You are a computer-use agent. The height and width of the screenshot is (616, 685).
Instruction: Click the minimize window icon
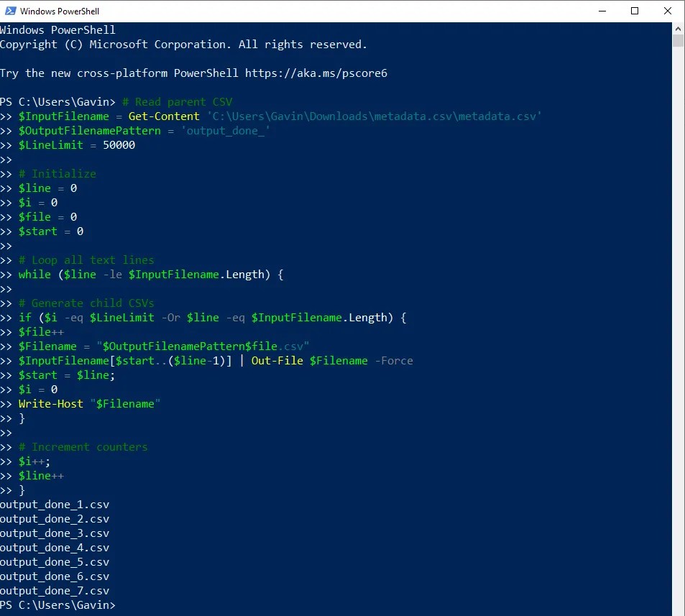[x=602, y=11]
